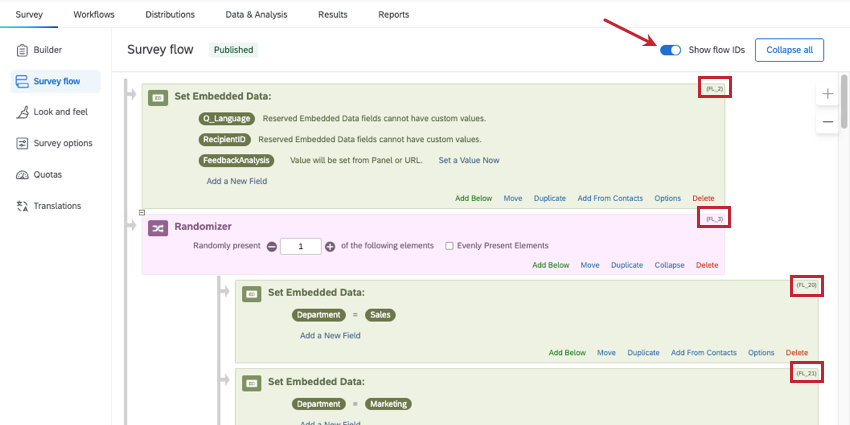Click the RecipientID field pill
Viewport: 850px width, 425px height.
click(224, 140)
